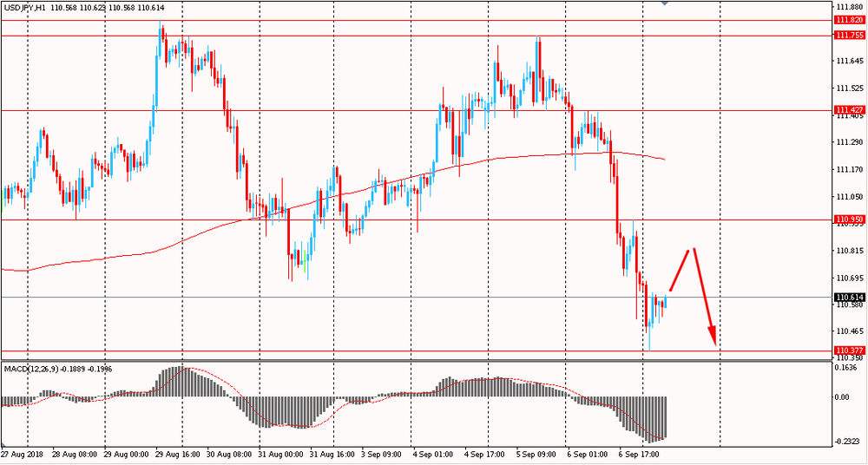Click the 4 Sep 01:00 time label

431,454
